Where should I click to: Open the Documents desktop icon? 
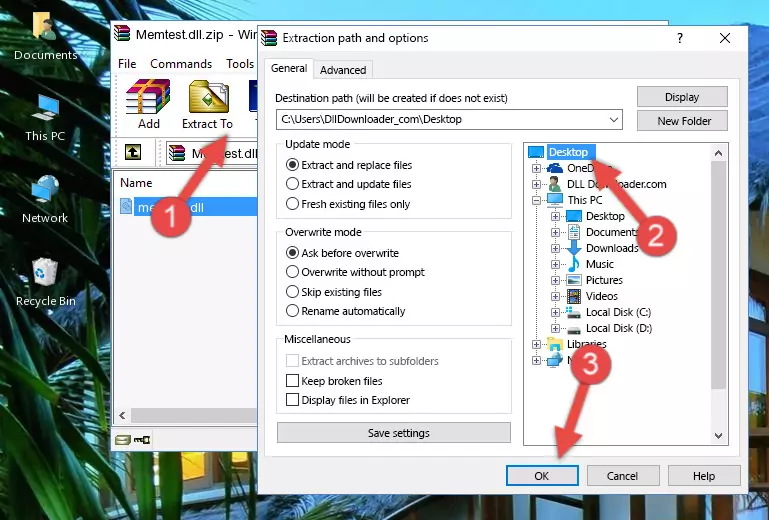pyautogui.click(x=45, y=36)
